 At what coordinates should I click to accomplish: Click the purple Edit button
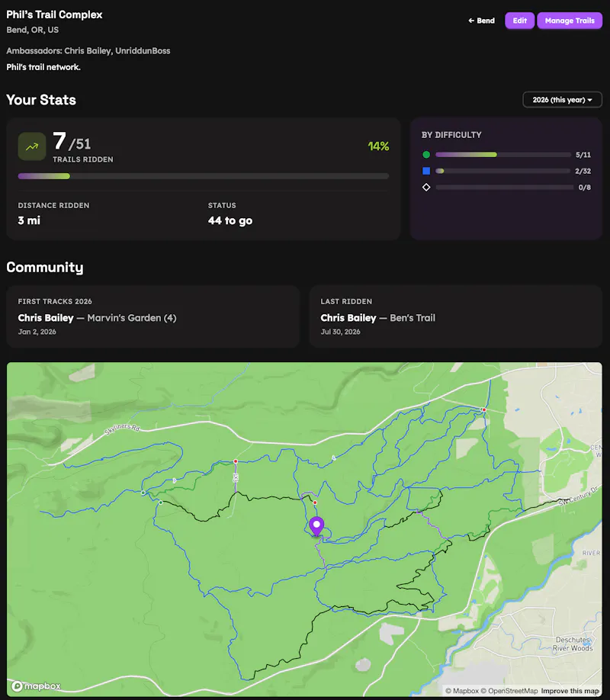pyautogui.click(x=519, y=21)
